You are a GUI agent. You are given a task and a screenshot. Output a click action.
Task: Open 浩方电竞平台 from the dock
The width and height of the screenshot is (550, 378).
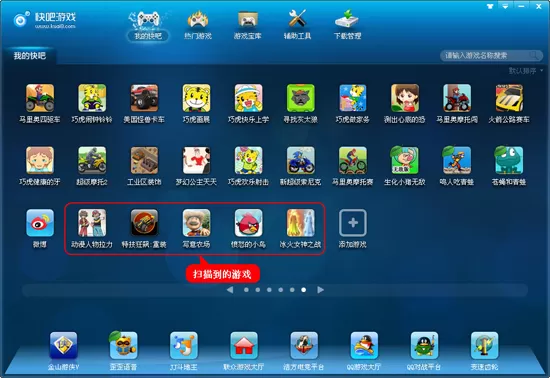(x=304, y=346)
